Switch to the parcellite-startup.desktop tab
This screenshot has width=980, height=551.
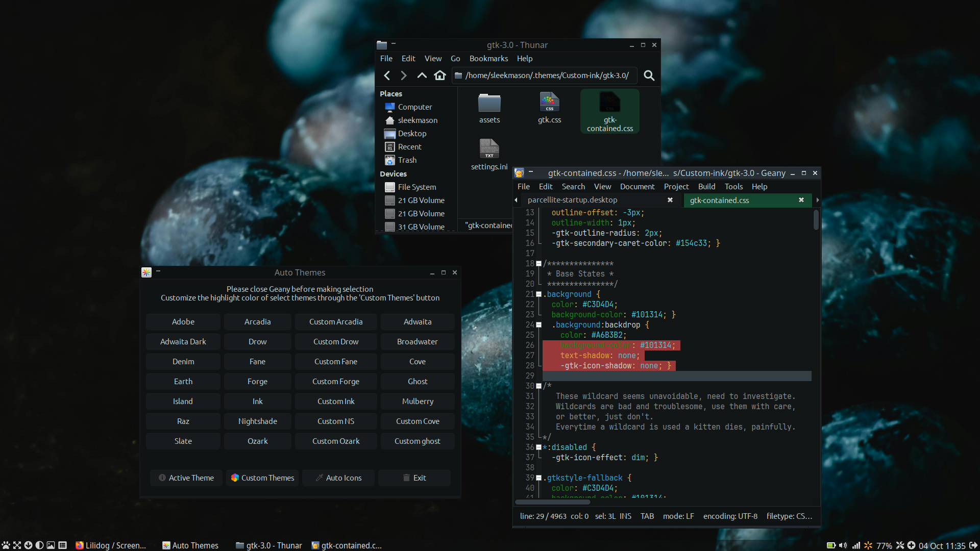pyautogui.click(x=572, y=200)
